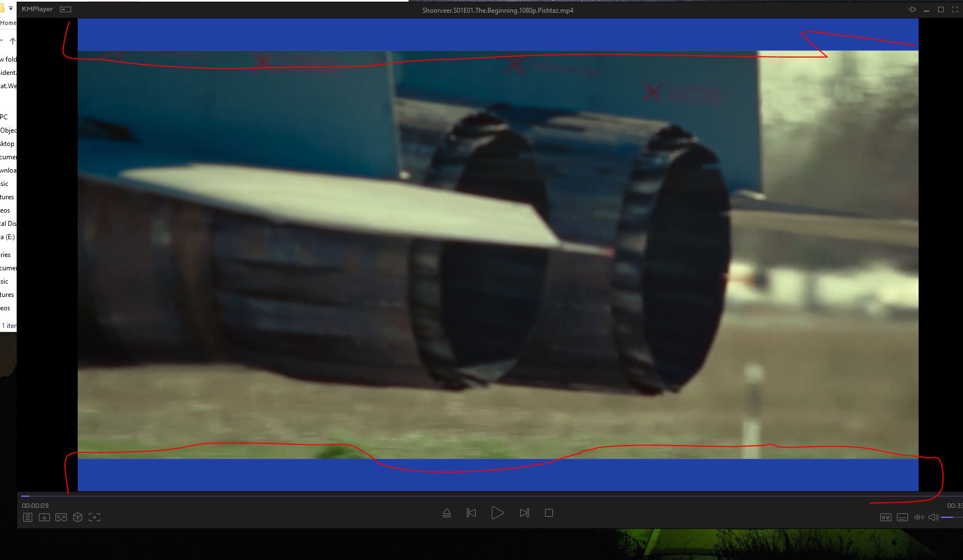Toggle HW hardware acceleration

[x=886, y=517]
